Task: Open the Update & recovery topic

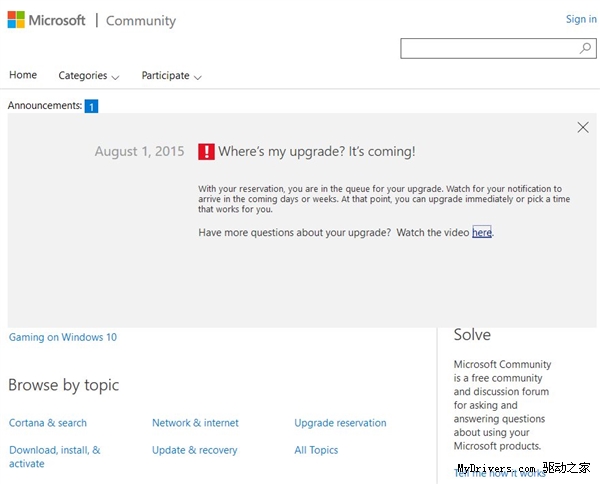Action: [x=194, y=450]
